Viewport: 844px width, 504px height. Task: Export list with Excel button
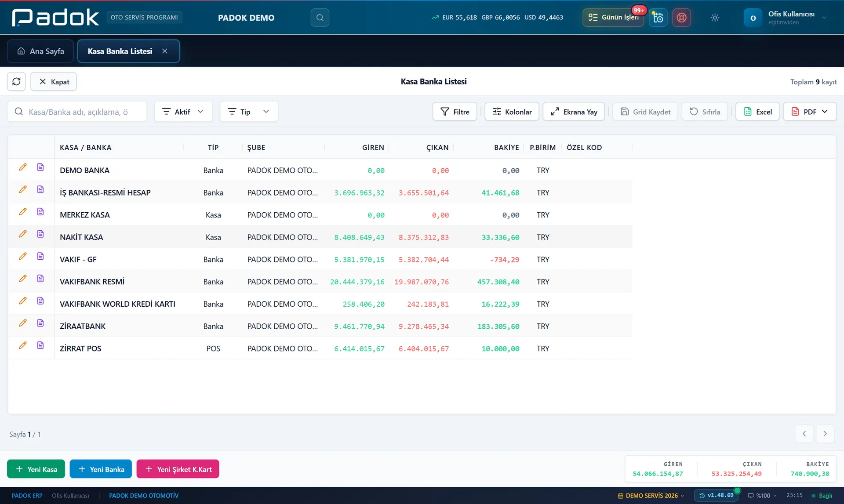click(x=757, y=112)
